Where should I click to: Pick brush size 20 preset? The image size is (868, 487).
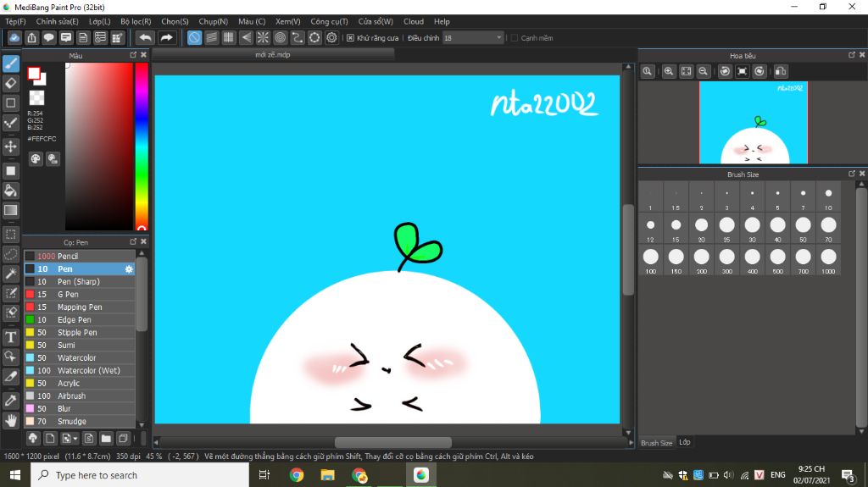[701, 229]
